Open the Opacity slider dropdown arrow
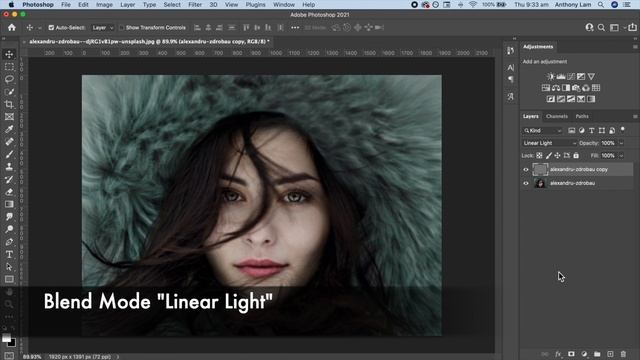Screen dimensions: 640x360 (x=621, y=143)
